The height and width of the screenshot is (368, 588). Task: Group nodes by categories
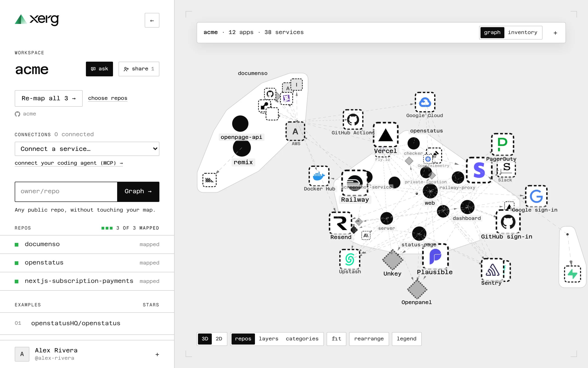(302, 339)
